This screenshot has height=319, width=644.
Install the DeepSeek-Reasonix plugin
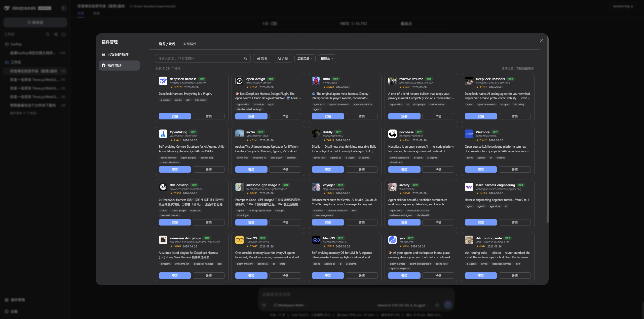(481, 116)
